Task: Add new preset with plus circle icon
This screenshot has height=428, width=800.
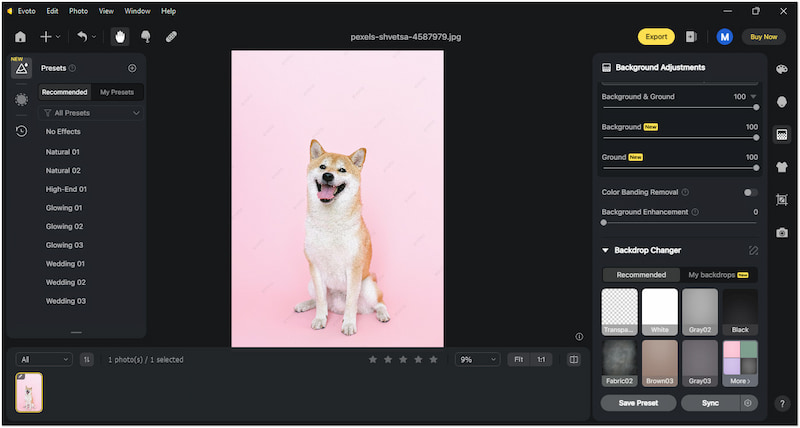Action: 132,68
